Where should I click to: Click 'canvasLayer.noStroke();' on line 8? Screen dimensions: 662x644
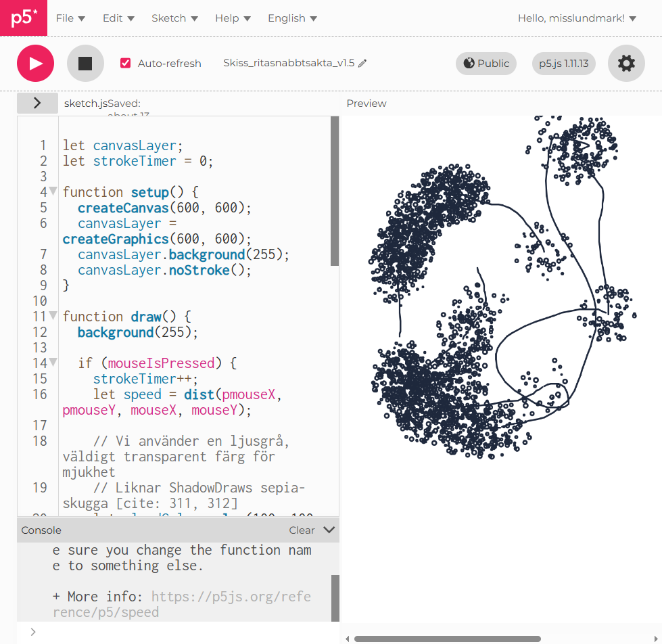[x=165, y=271]
